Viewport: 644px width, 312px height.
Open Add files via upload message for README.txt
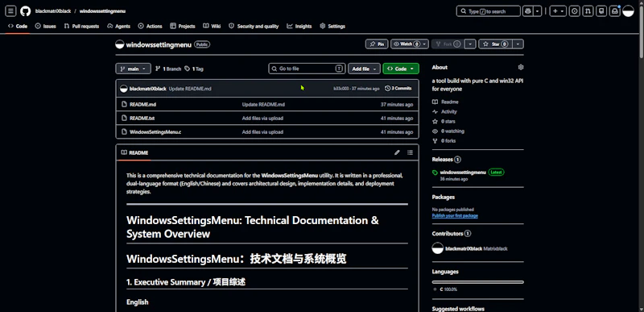tap(262, 119)
